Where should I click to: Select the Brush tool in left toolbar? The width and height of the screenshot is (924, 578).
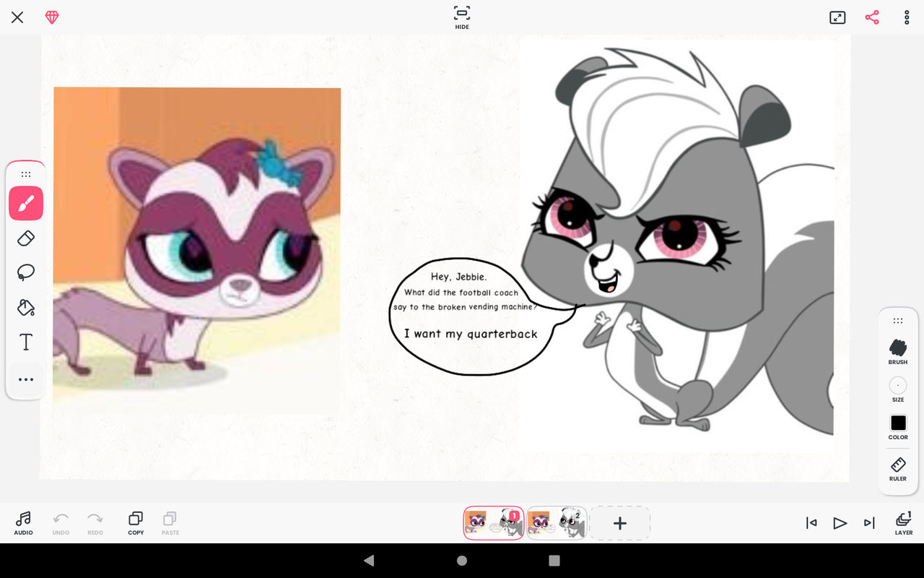(x=26, y=203)
